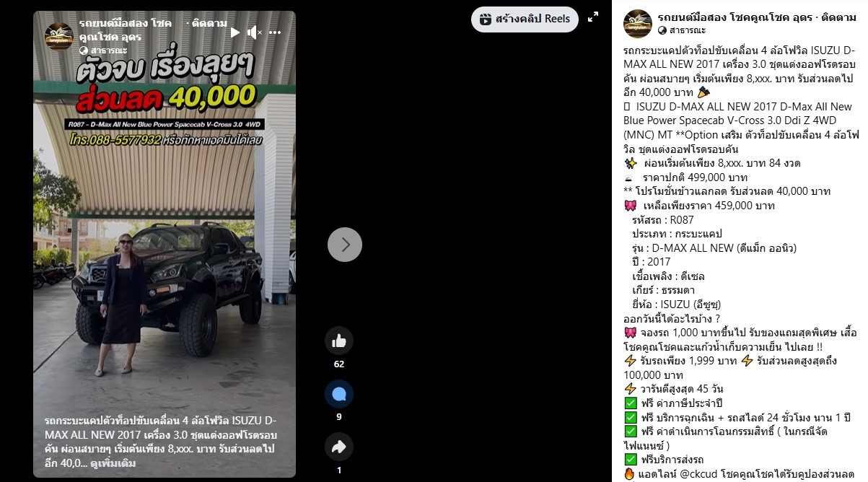Open the page name on the video overlay

coord(126,30)
